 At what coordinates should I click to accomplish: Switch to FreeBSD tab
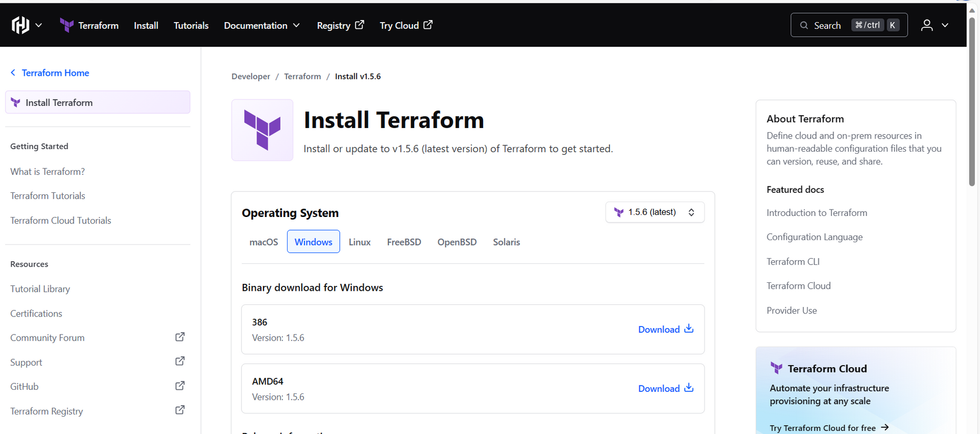404,242
